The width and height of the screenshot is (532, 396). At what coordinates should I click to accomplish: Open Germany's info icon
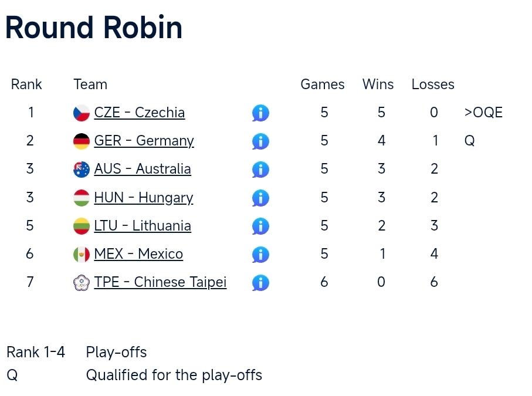click(260, 141)
